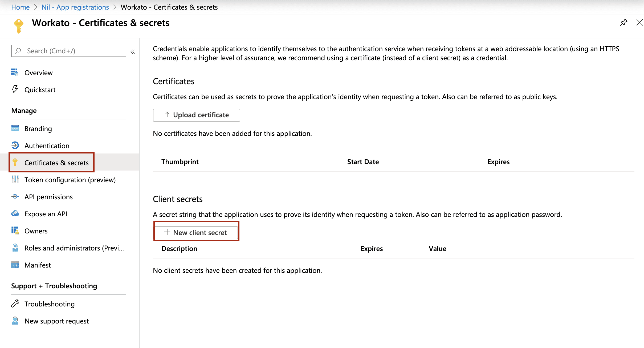Go to Home breadcrumb link
The width and height of the screenshot is (644, 348).
click(x=20, y=7)
